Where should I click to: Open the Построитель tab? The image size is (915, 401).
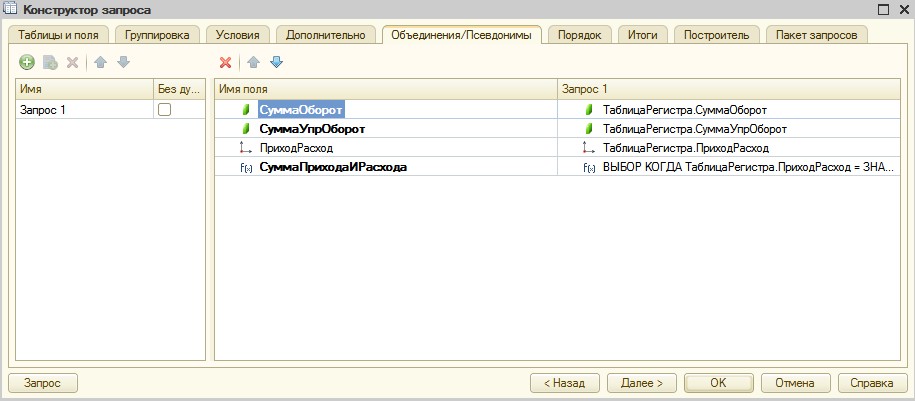click(x=717, y=35)
